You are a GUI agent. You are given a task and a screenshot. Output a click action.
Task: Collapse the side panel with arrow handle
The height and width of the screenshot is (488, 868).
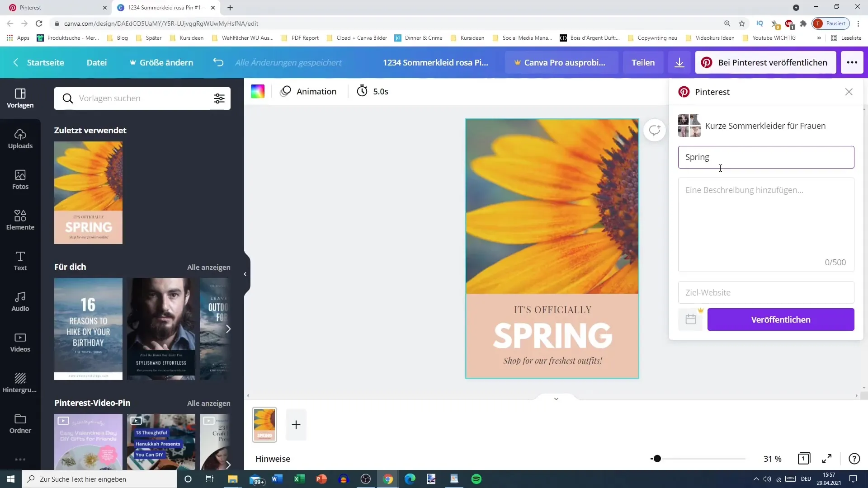[245, 274]
